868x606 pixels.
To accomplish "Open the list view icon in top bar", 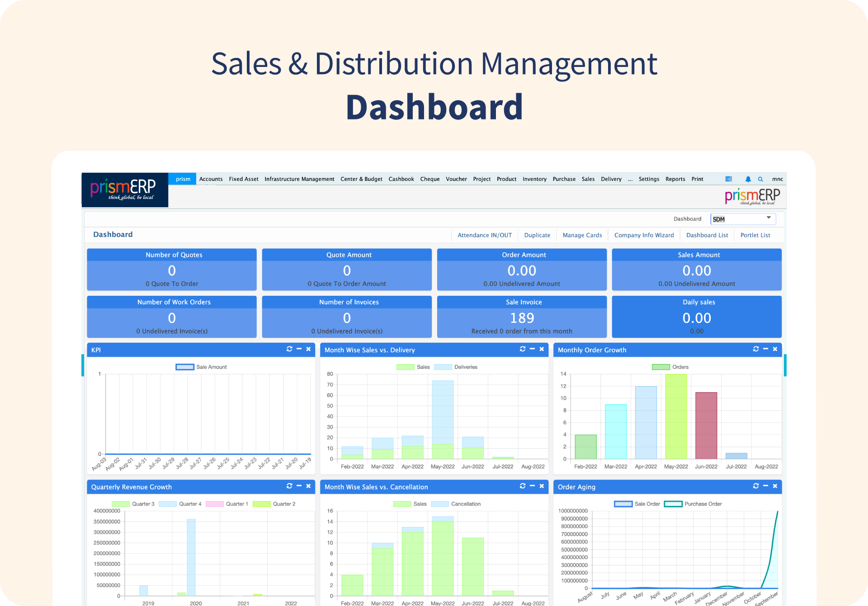I will pyautogui.click(x=728, y=179).
